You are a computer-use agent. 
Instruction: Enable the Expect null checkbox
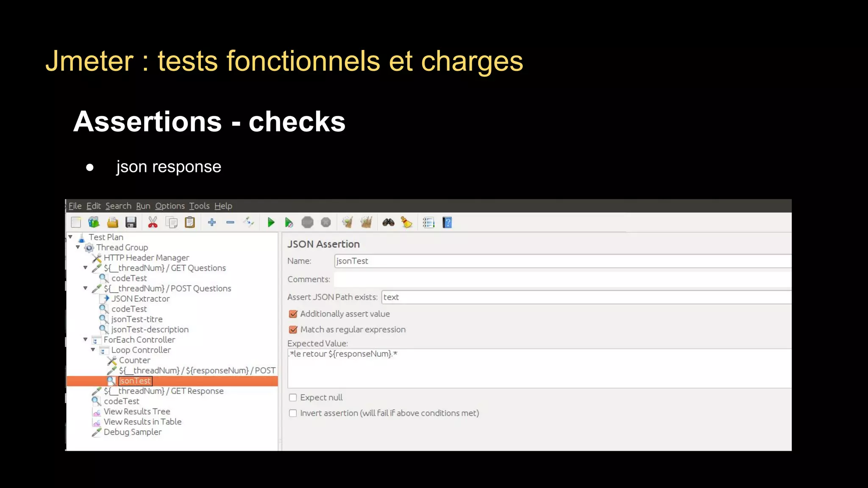click(x=293, y=397)
